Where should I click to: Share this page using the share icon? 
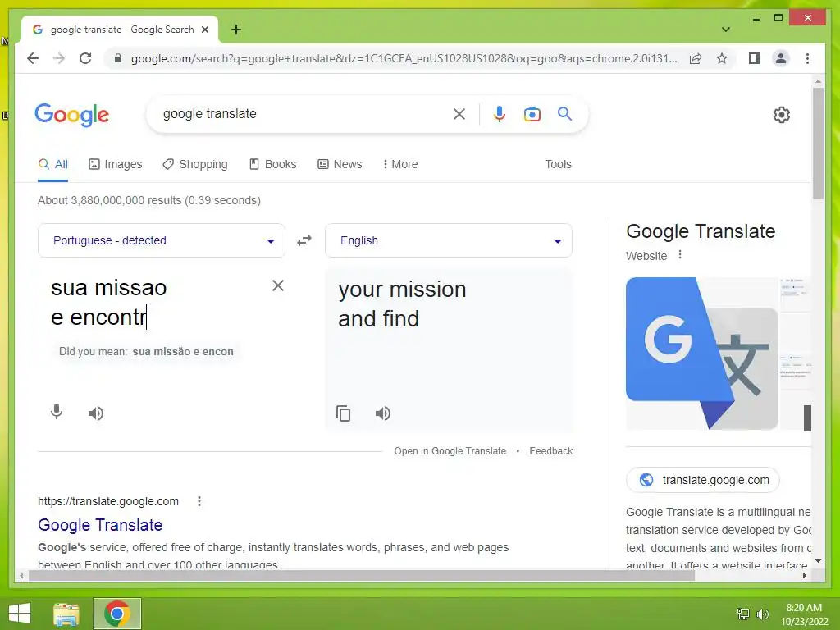(x=696, y=58)
